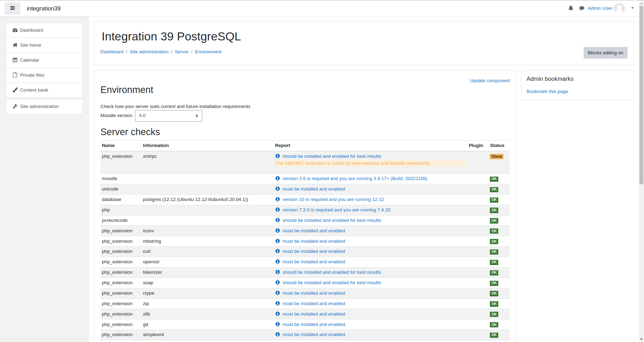This screenshot has width=644, height=342.
Task: Click the Blocks editing on button
Action: (x=606, y=53)
